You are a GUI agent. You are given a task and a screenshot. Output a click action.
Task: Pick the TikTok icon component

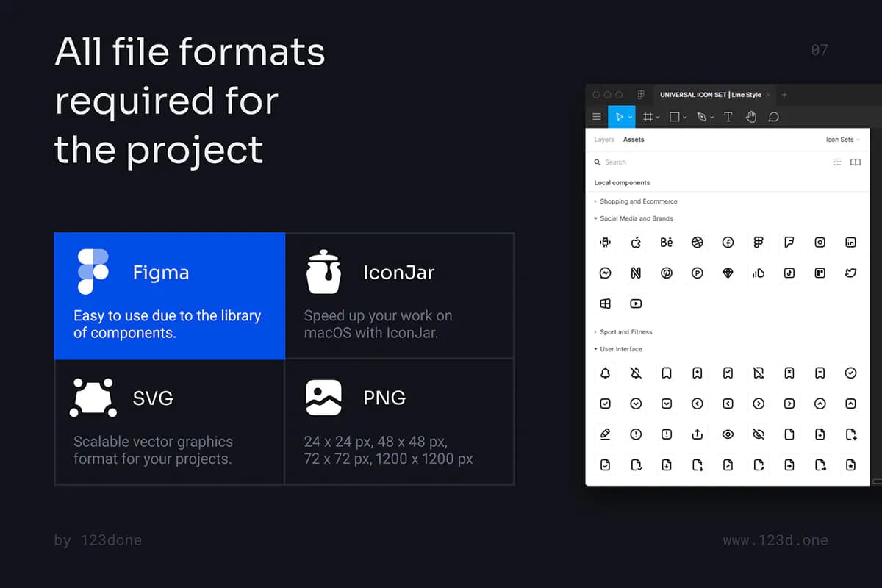click(789, 273)
